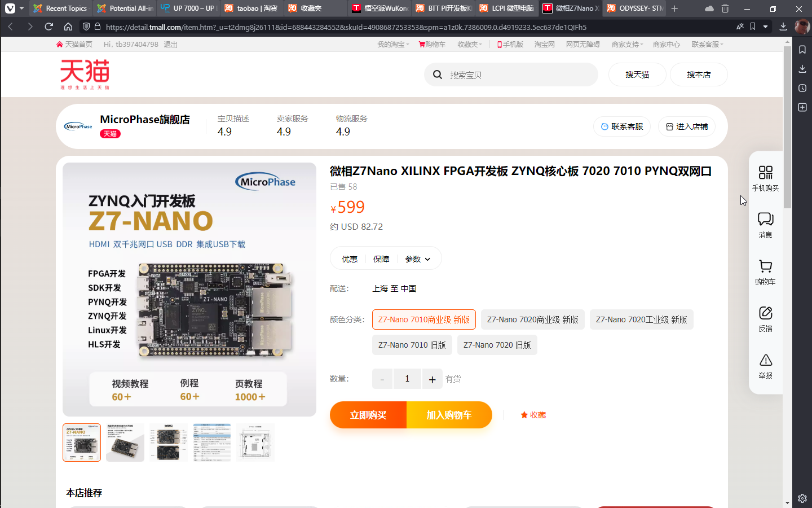Image resolution: width=812 pixels, height=508 pixels.
Task: Switch to ODYSSEY- STM tab
Action: pos(634,8)
